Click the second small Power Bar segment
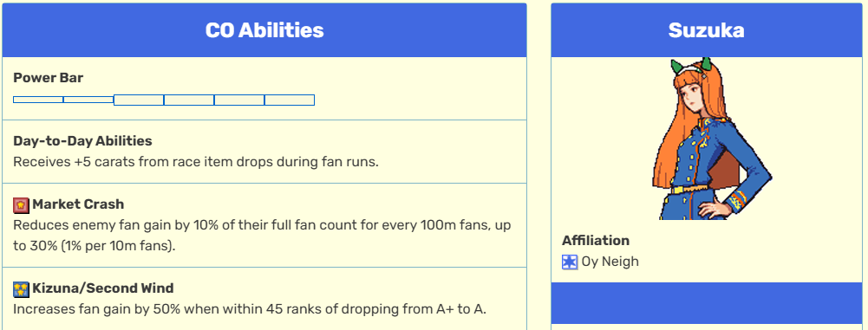The image size is (868, 330). (x=88, y=100)
